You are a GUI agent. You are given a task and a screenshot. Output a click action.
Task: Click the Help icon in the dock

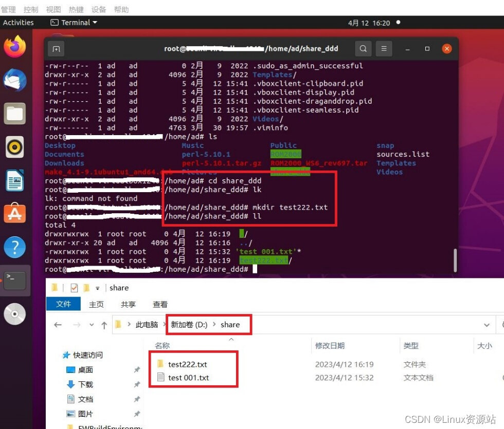tap(14, 247)
